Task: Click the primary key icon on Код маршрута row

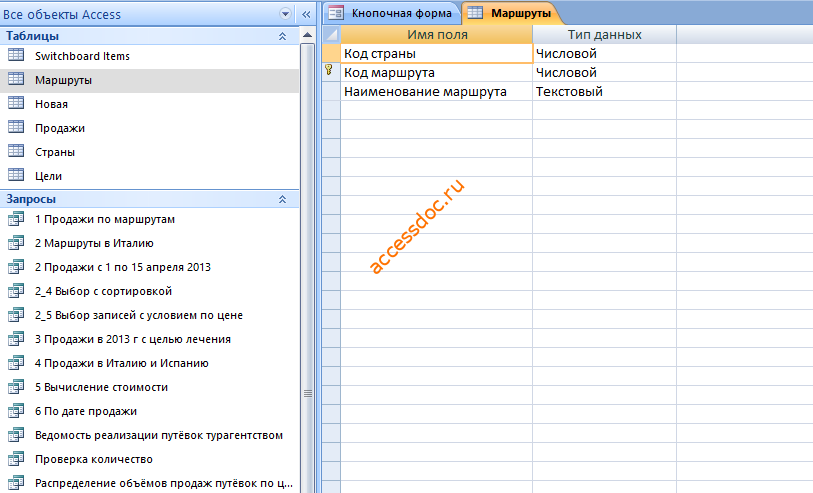Action: point(329,70)
